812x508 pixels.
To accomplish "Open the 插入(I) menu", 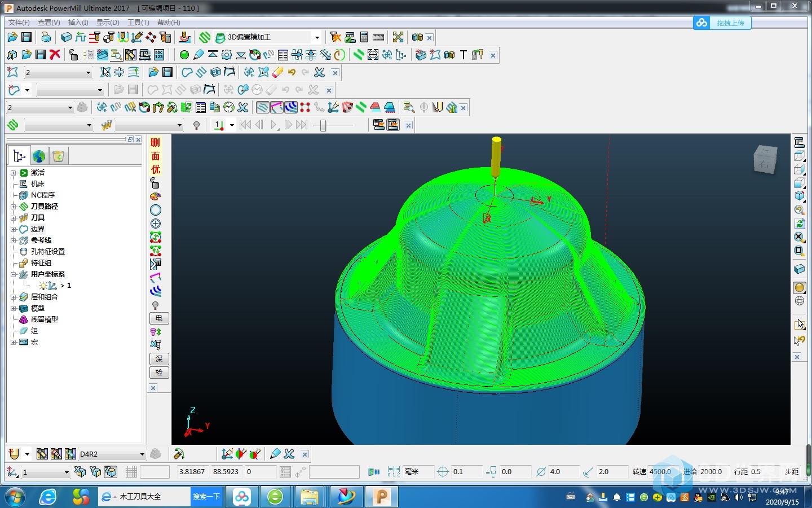I will tap(78, 23).
